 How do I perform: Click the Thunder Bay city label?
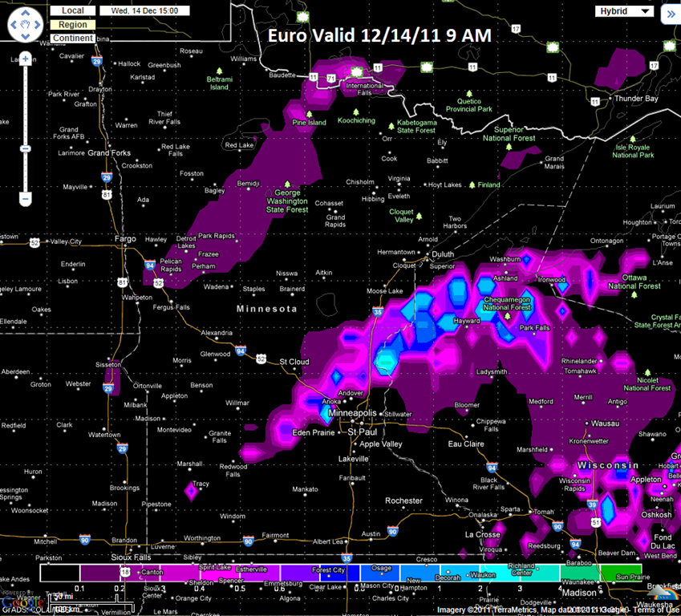pyautogui.click(x=636, y=98)
